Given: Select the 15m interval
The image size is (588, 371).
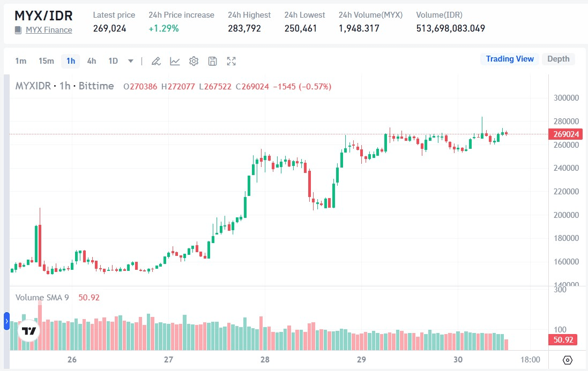Looking at the screenshot, I should pos(46,61).
